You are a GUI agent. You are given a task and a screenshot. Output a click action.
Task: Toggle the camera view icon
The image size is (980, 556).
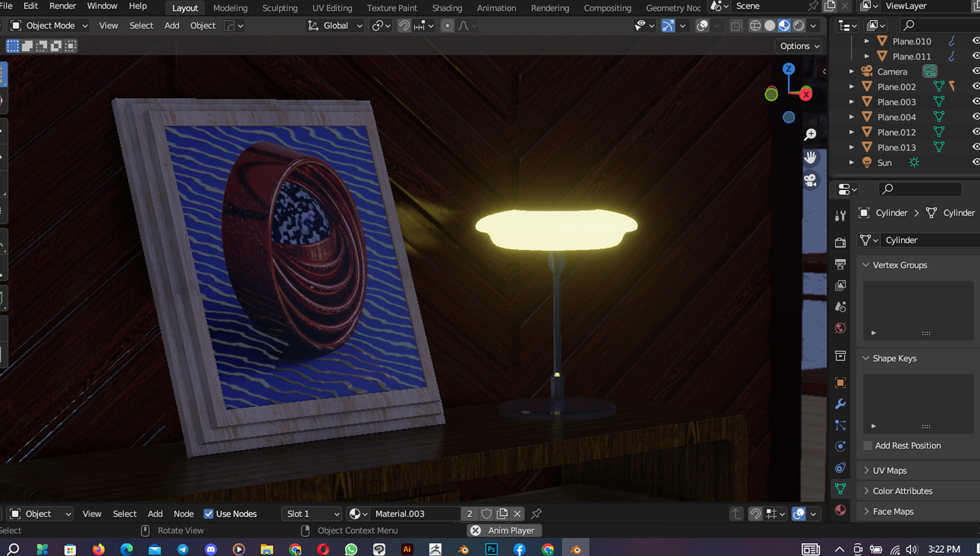pyautogui.click(x=810, y=180)
